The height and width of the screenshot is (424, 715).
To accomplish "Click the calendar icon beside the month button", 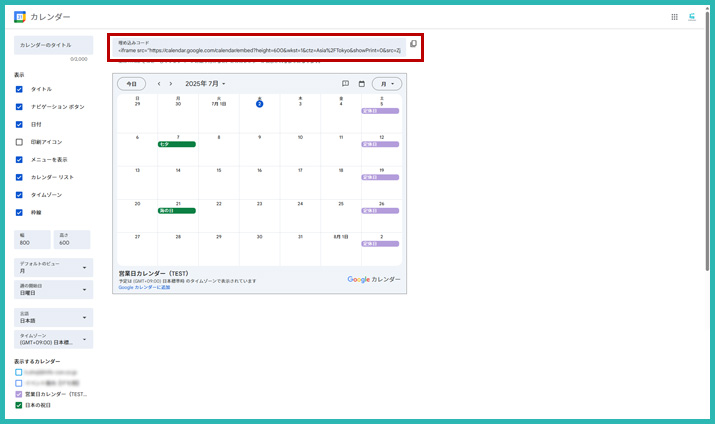I will [362, 84].
